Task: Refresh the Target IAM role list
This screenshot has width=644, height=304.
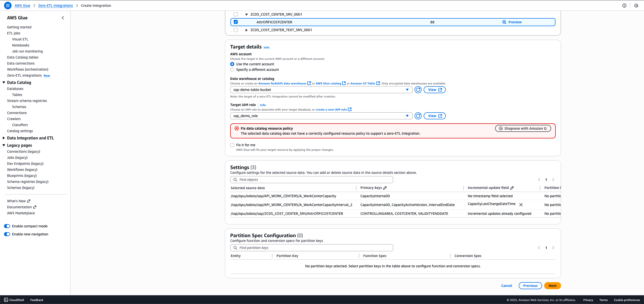Action: pos(418,116)
